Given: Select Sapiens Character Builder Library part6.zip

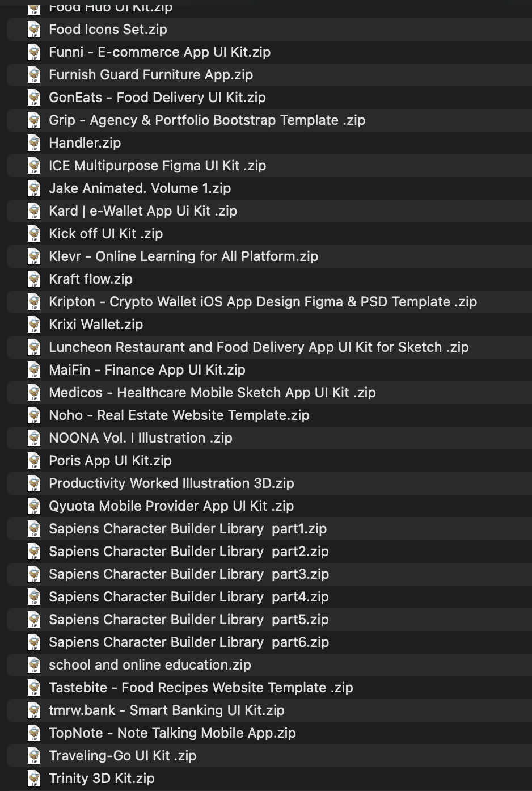Looking at the screenshot, I should coord(188,642).
